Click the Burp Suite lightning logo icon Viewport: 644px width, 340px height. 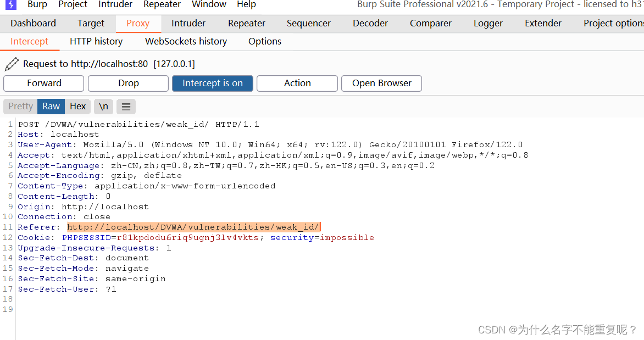10,4
